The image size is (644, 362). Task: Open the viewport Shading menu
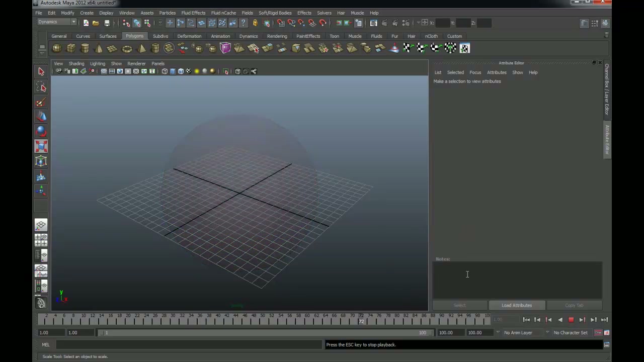[76, 64]
